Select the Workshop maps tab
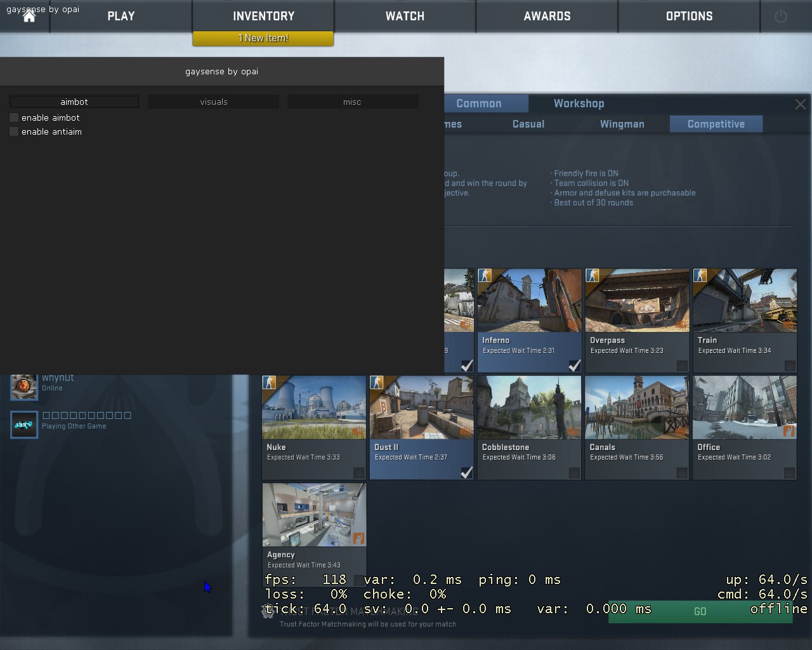812x650 pixels. pyautogui.click(x=579, y=103)
